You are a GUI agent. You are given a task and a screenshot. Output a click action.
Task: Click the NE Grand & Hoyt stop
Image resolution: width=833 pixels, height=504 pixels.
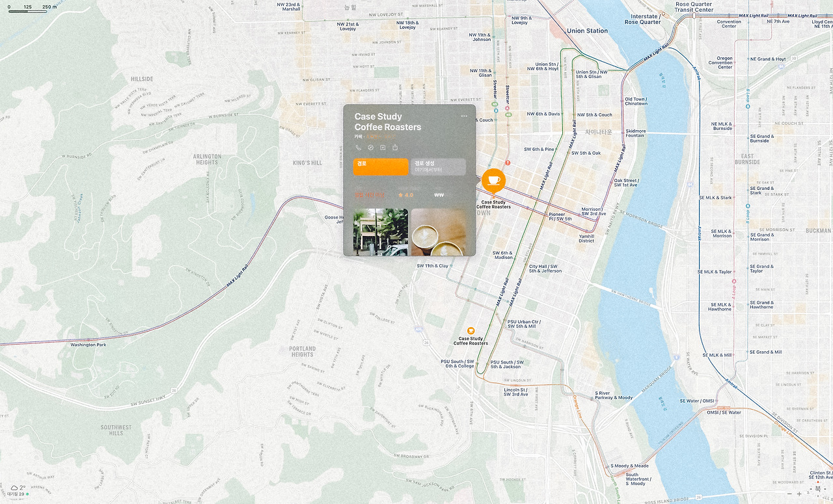[x=768, y=59]
